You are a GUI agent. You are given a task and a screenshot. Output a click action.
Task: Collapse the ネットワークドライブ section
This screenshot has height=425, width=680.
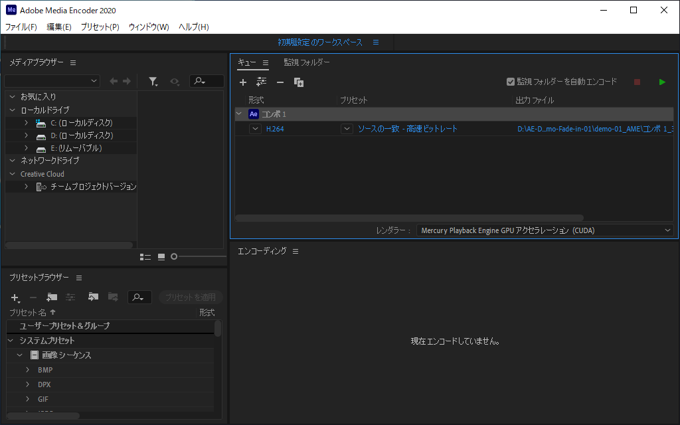(12, 160)
